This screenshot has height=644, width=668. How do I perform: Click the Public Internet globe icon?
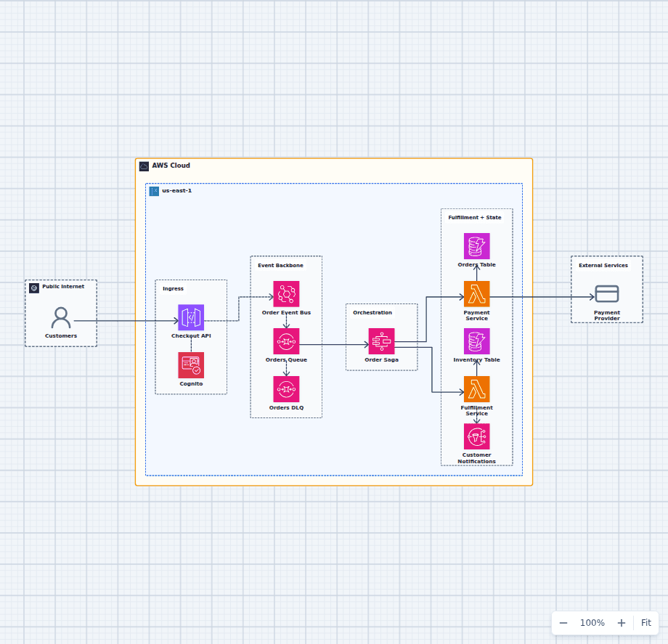pyautogui.click(x=34, y=288)
